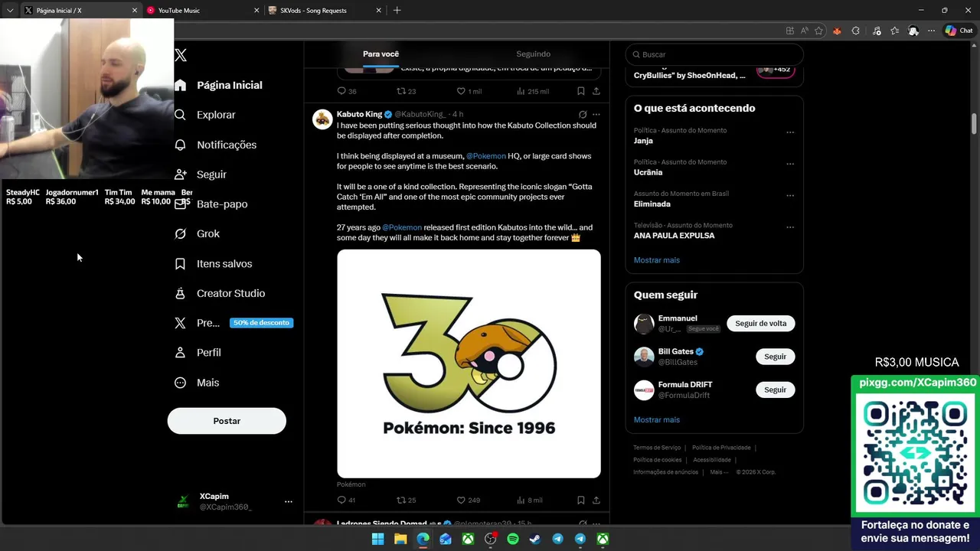Screen dimensions: 980x551
Task: Switch to the Para você timeline tab
Action: click(x=381, y=54)
